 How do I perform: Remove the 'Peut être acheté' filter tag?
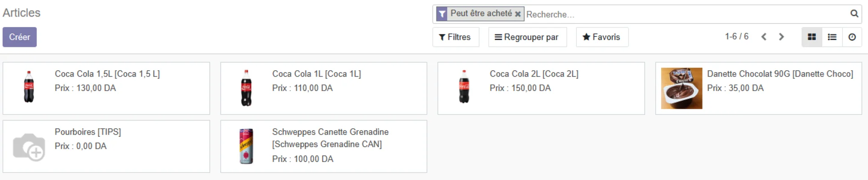click(x=518, y=14)
